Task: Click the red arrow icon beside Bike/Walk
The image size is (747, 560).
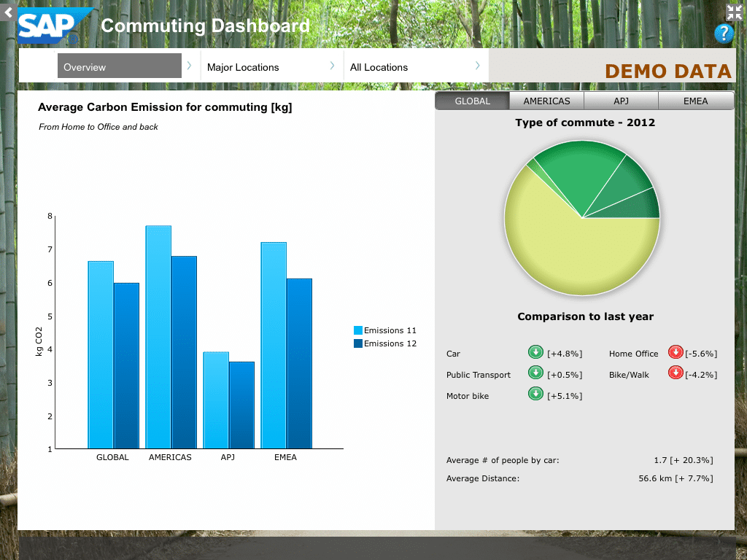Action: click(x=676, y=373)
